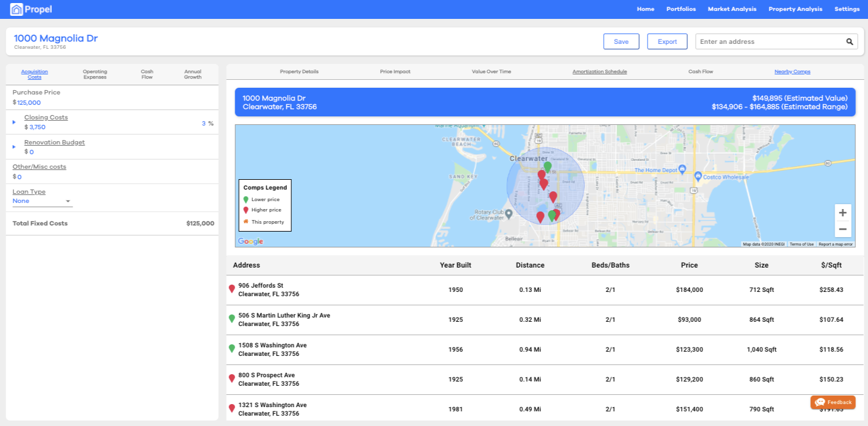Click the address search magnifier icon
Image resolution: width=868 pixels, height=426 pixels.
(850, 42)
